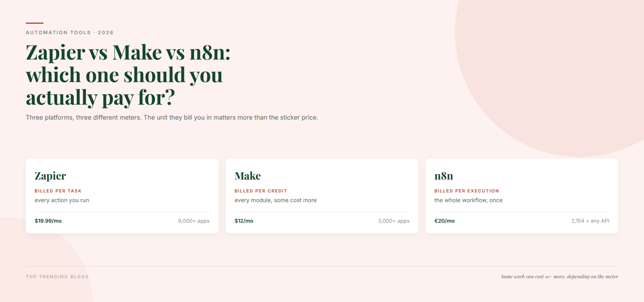The height and width of the screenshot is (302, 644).
Task: Click the 'AUTOMATION TOOLS · 2026' eyebrow label
Action: [x=70, y=33]
